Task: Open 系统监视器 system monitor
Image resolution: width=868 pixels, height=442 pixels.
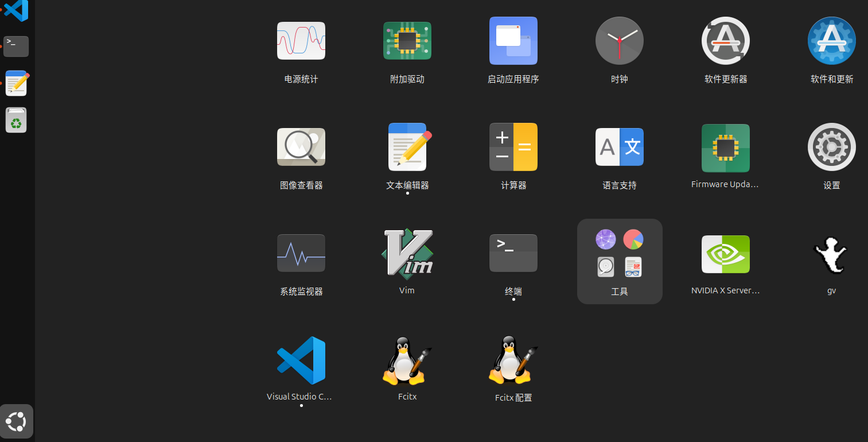Action: (x=301, y=253)
